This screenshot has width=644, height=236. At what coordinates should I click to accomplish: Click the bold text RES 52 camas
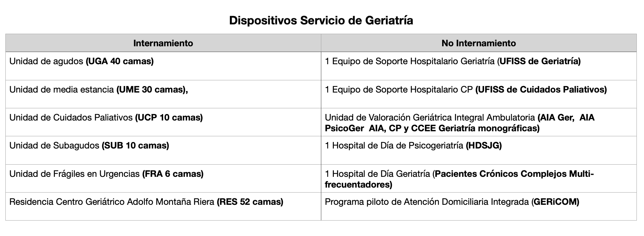[x=250, y=202]
